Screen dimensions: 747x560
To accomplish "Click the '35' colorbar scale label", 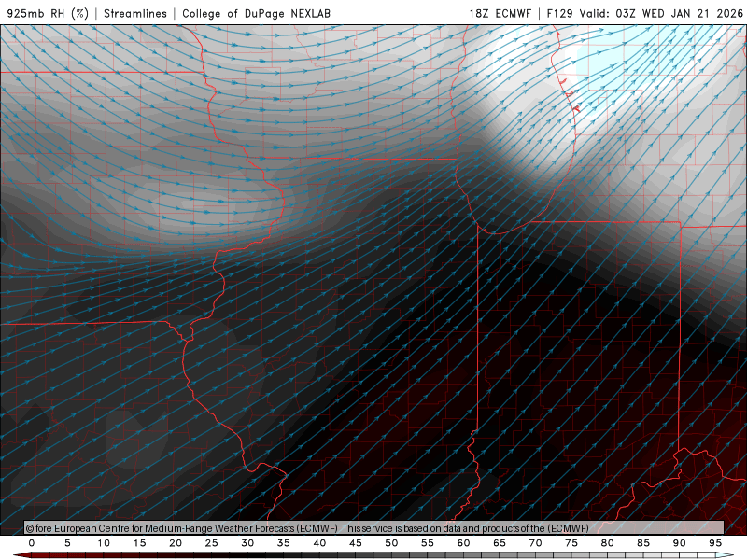I will [284, 543].
